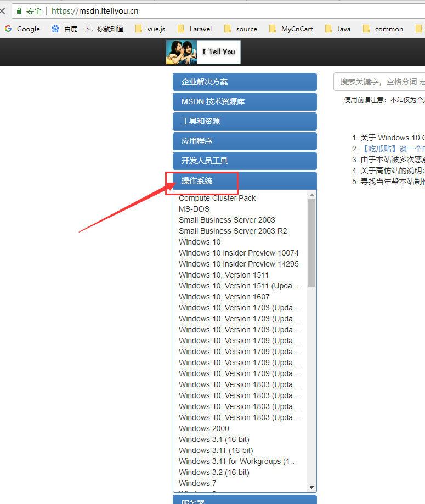Click the I Tell You logo image
This screenshot has width=425, height=504.
tap(203, 52)
